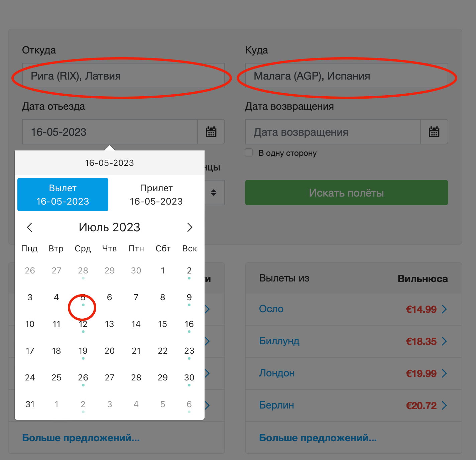Open the departure date calendar icon

(211, 132)
